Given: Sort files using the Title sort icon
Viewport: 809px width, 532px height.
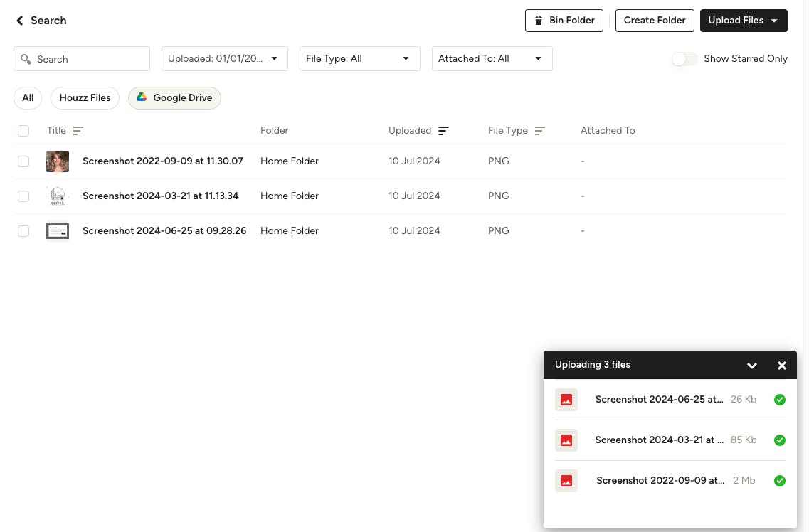Looking at the screenshot, I should [78, 131].
